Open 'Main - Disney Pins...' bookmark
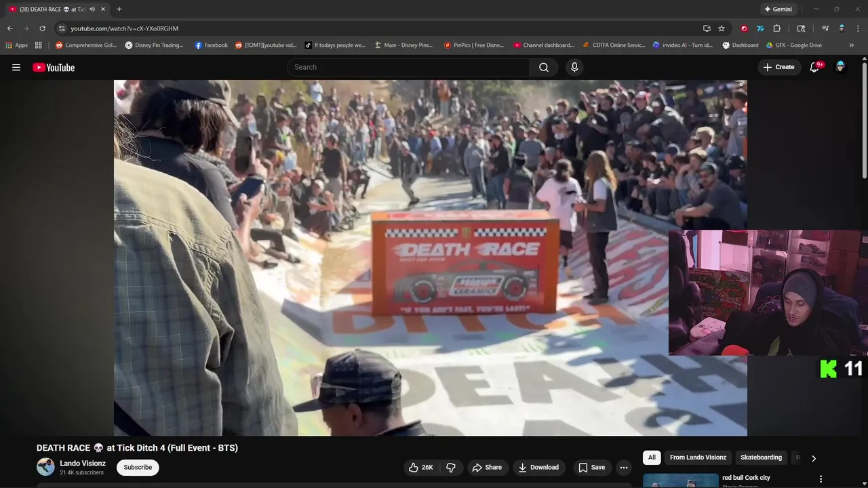The image size is (868, 488). [403, 45]
